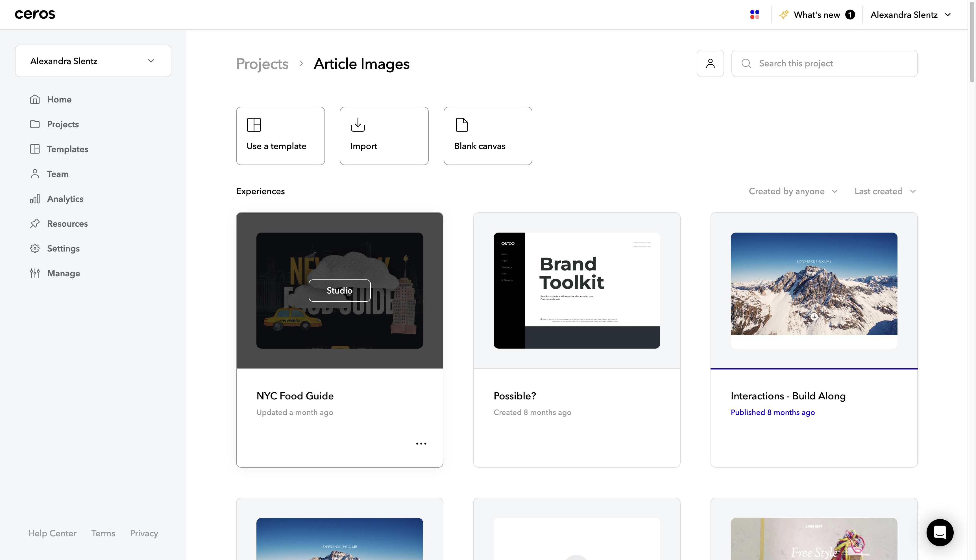Image resolution: width=976 pixels, height=560 pixels.
Task: Open Projects in the sidebar
Action: pos(63,124)
